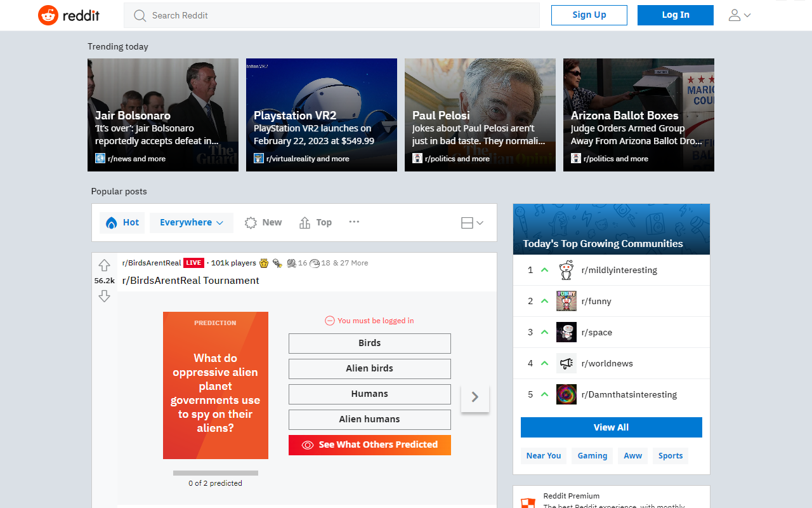
Task: Click the subreddit icon on Paul Pelosi card
Action: pyautogui.click(x=417, y=158)
